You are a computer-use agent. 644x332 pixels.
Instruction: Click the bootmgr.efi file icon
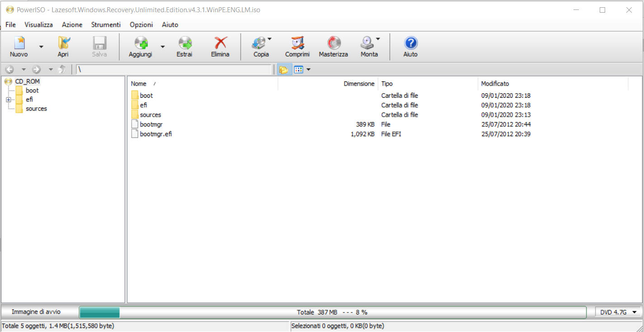[135, 134]
